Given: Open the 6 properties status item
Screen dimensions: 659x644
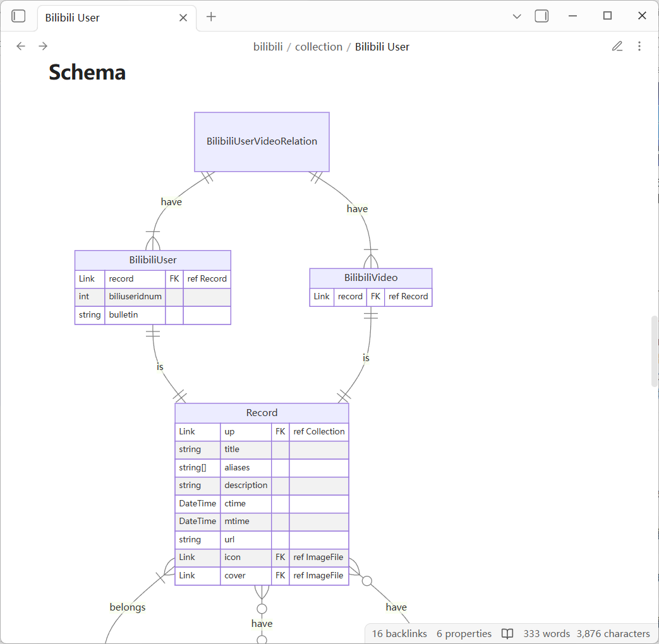Looking at the screenshot, I should tap(464, 633).
